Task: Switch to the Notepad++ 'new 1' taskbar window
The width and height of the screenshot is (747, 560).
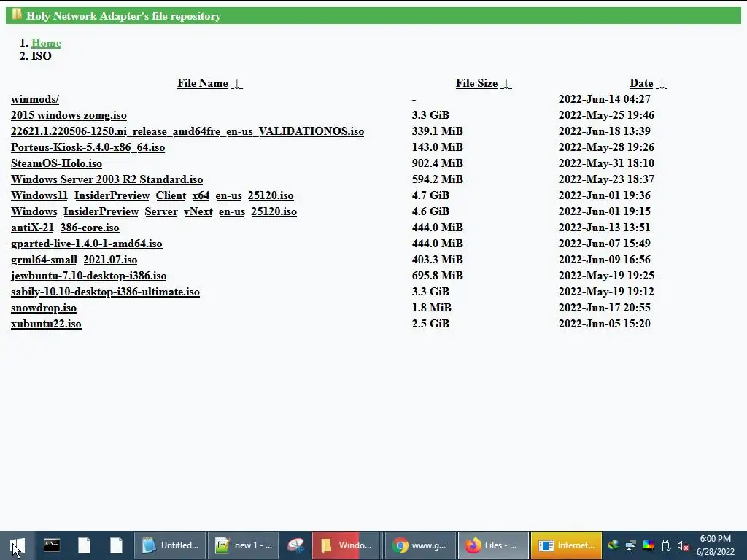Action: (244, 545)
